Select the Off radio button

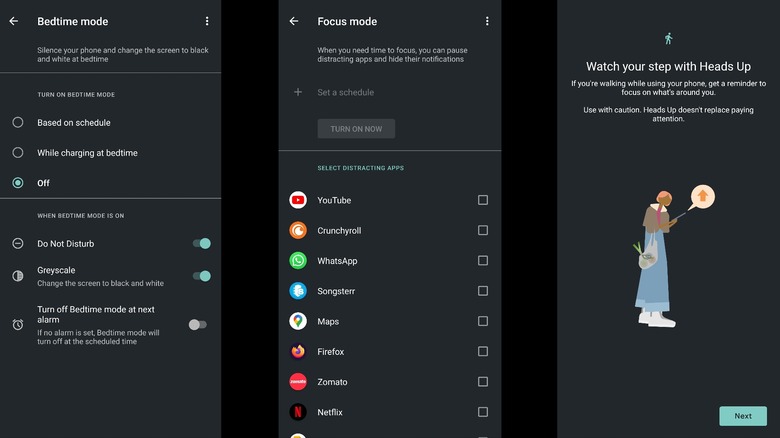tap(18, 183)
